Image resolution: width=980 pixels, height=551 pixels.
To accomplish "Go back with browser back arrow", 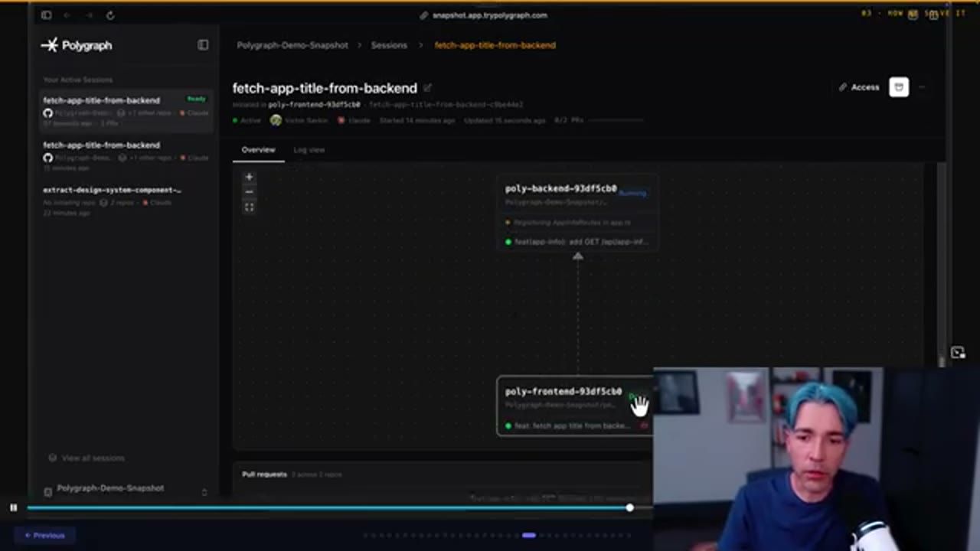I will click(67, 15).
